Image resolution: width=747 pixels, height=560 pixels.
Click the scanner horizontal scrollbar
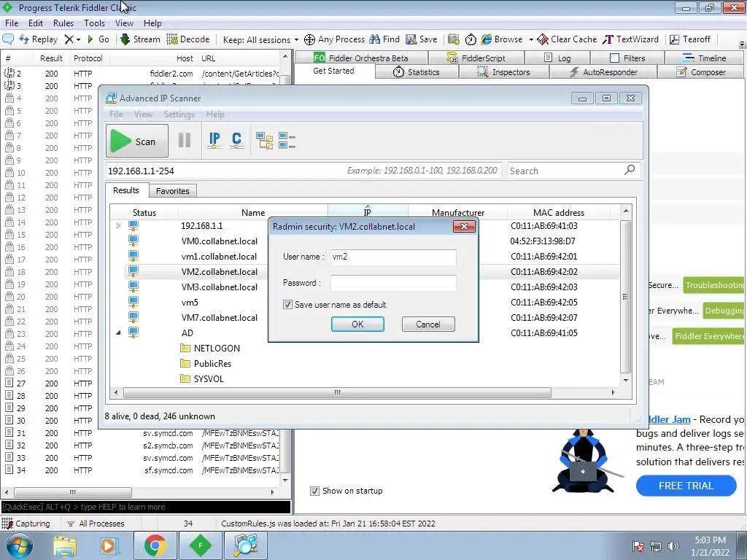(337, 392)
